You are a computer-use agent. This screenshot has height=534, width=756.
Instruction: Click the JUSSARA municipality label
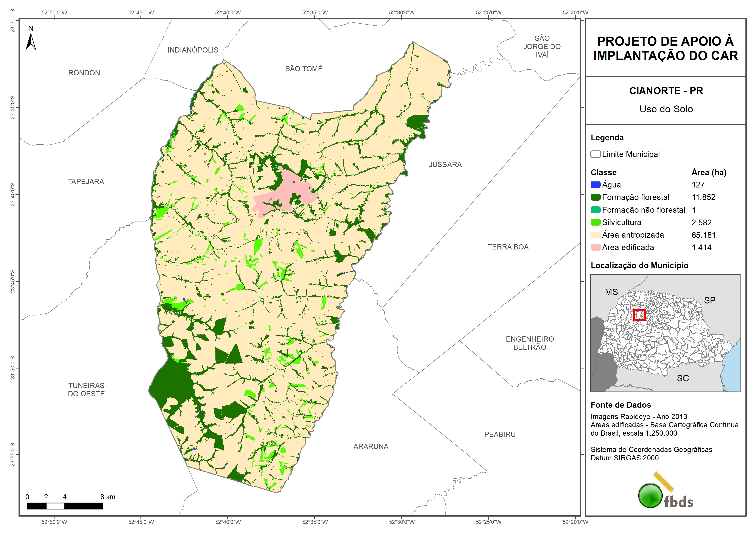(445, 164)
